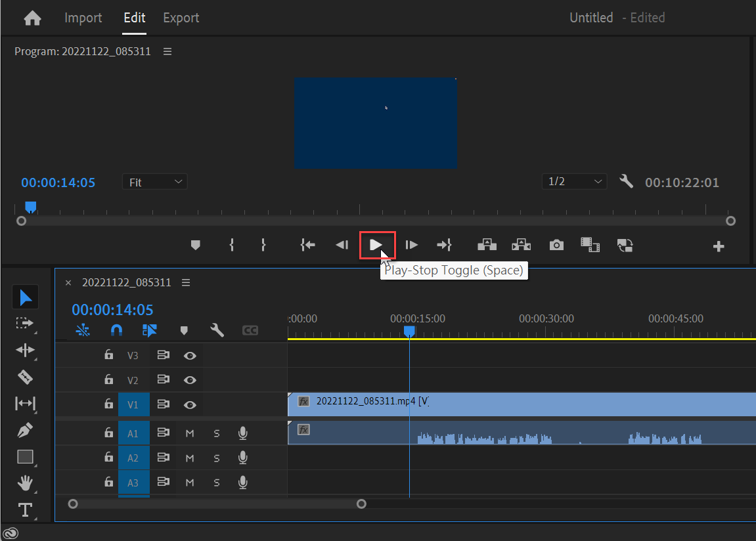Switch to the Edit tab

pos(134,18)
